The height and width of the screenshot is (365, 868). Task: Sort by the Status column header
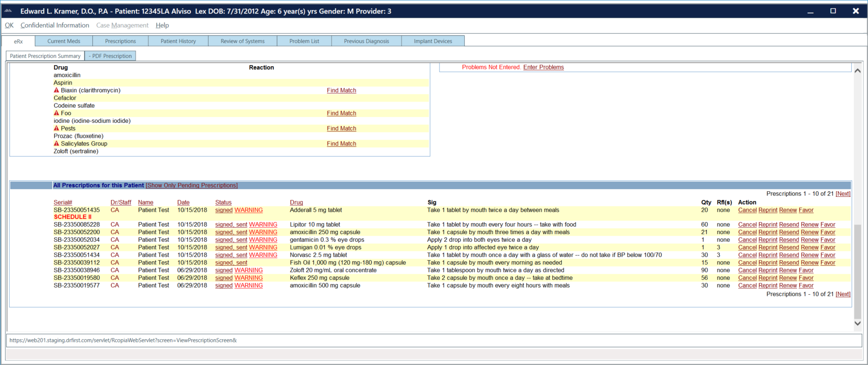[223, 202]
